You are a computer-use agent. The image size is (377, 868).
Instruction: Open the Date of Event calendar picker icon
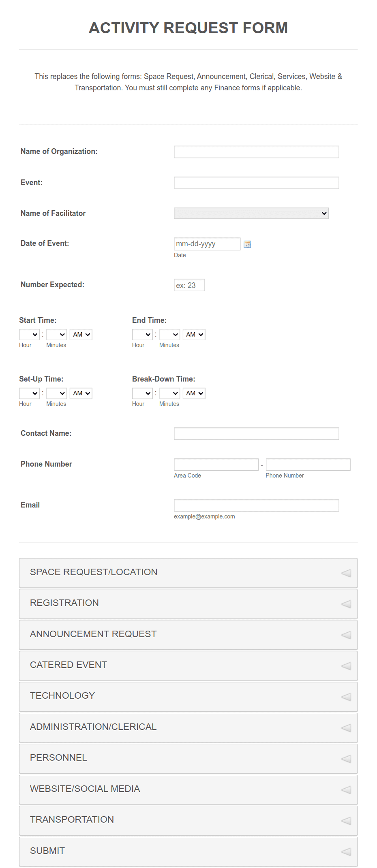[248, 244]
